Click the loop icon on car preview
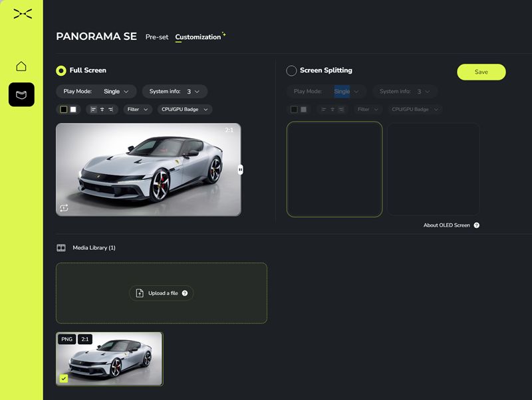The image size is (532, 400). point(64,208)
